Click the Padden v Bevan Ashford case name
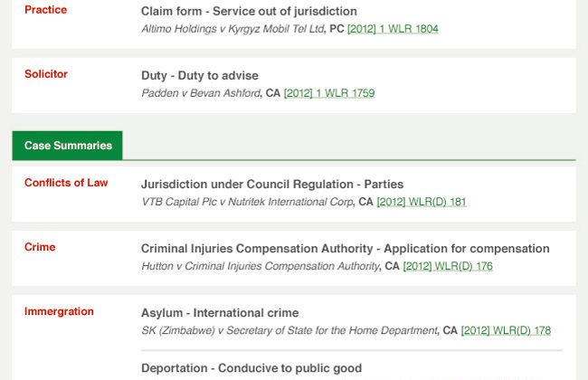The width and height of the screenshot is (588, 380). [x=201, y=93]
